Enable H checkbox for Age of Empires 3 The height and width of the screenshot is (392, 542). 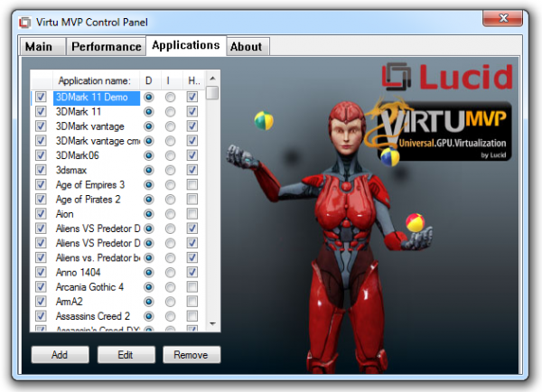coord(192,184)
